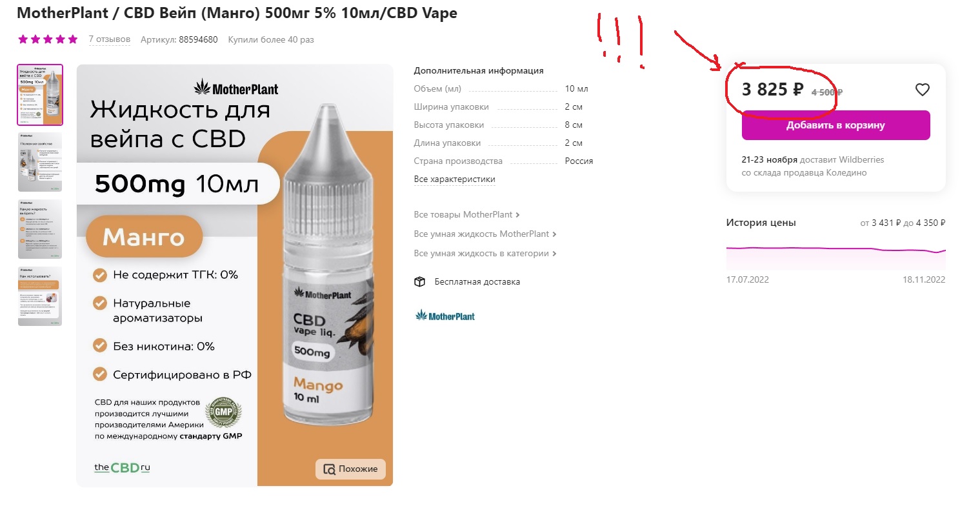Open Все умная жидкость в категории link
The height and width of the screenshot is (517, 980).
click(x=485, y=253)
